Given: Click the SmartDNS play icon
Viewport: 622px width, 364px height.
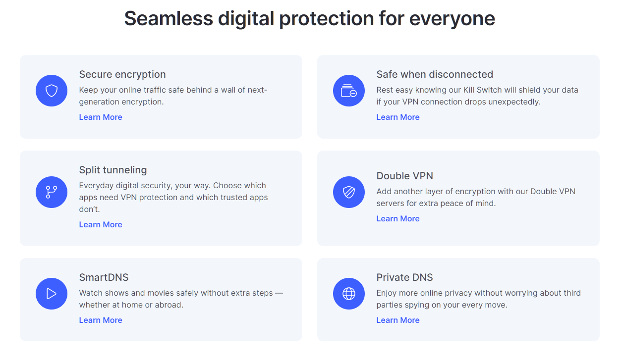Looking at the screenshot, I should click(52, 294).
